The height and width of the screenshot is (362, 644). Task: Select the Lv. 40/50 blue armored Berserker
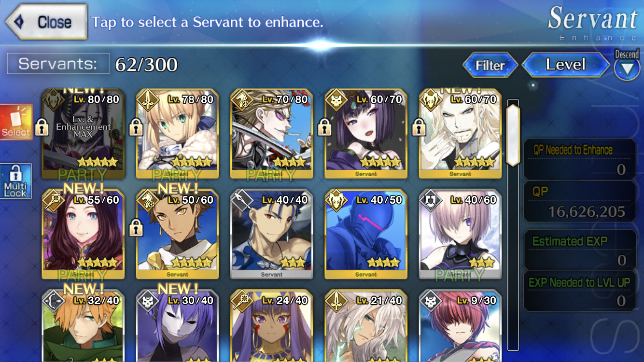coord(366,234)
